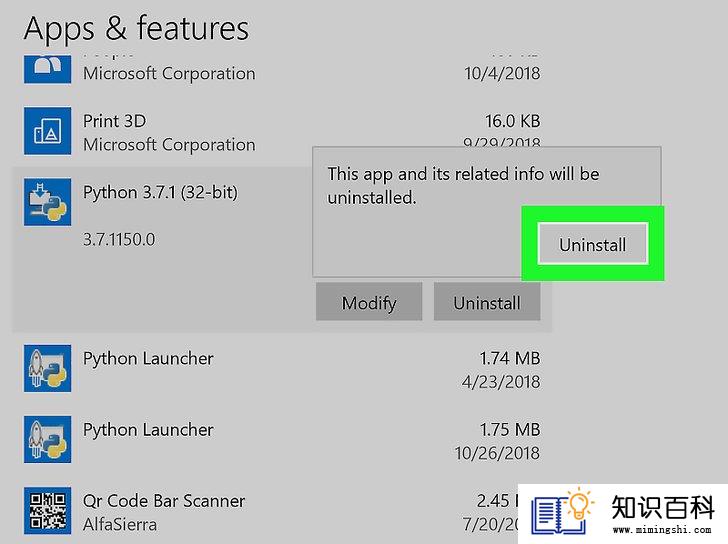Image resolution: width=728 pixels, height=544 pixels.
Task: Click the 16.0 KB size of Print 3D
Action: (513, 121)
